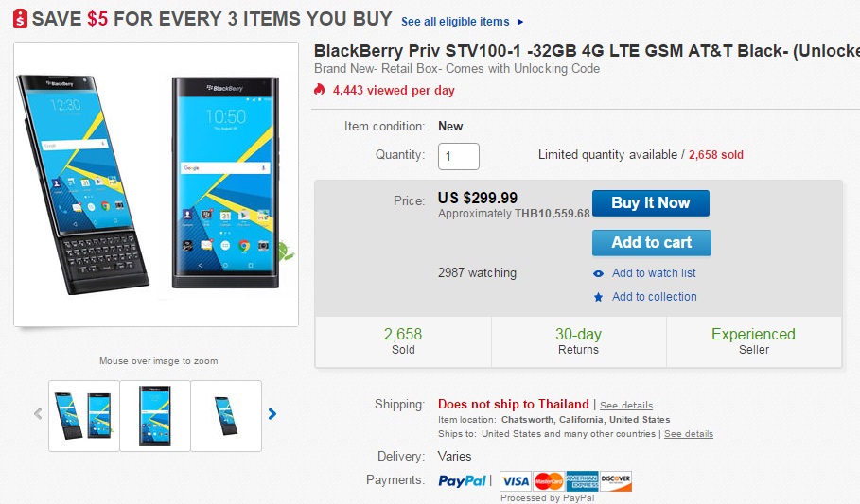Screen dimensions: 860x504
Task: Show next thumbnails with right arrow
Action: [272, 414]
